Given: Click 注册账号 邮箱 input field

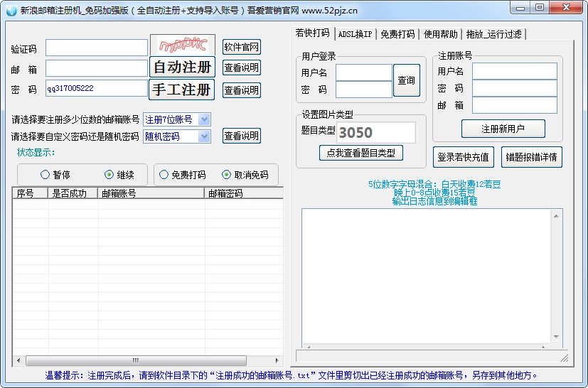Looking at the screenshot, I should (515, 105).
